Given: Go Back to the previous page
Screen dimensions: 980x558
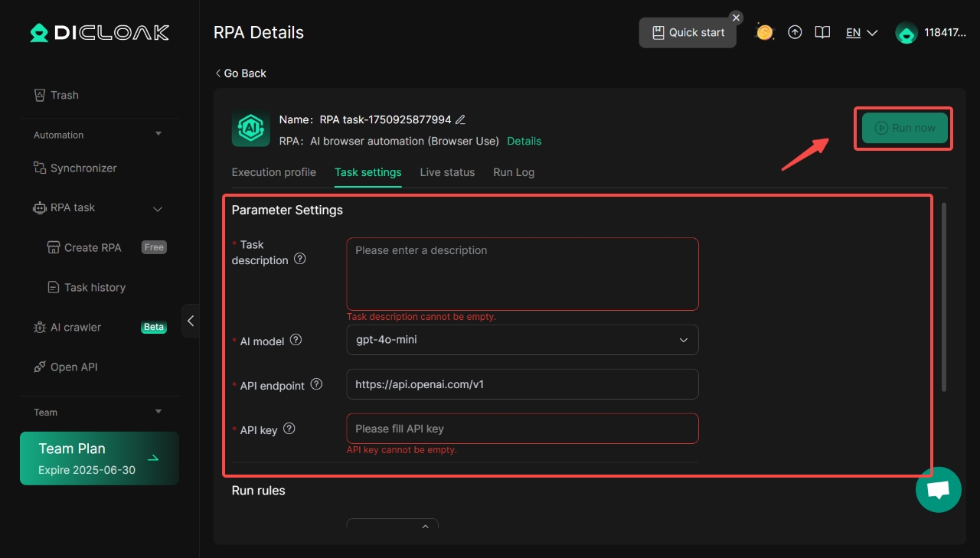Looking at the screenshot, I should pos(241,73).
